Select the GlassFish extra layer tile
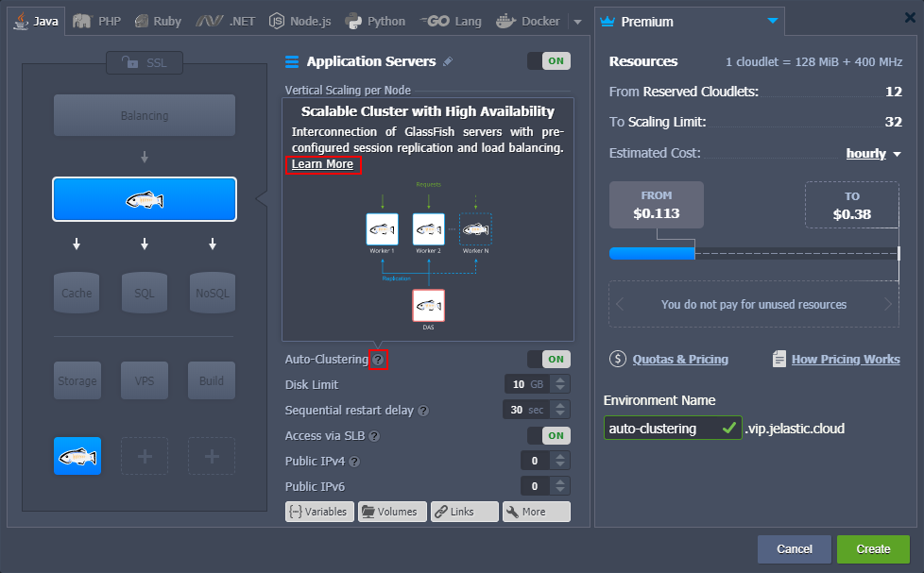924x573 pixels. (x=77, y=456)
